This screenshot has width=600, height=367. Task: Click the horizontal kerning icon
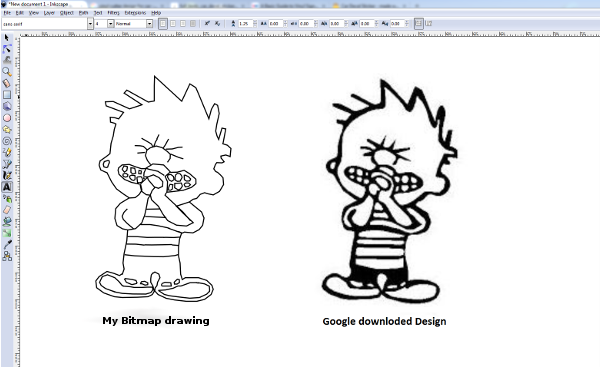(324, 23)
